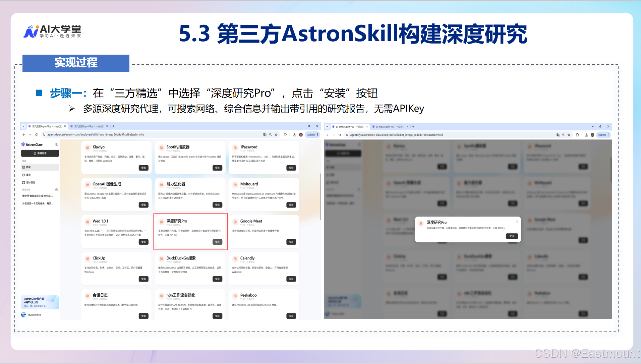Click the 能力进化器 card title
Screen dimensions: 641x364
tap(176, 184)
